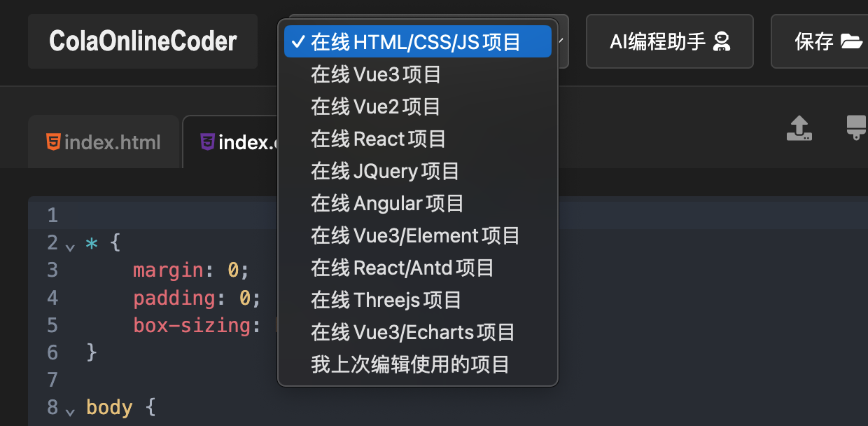Switch to the index.html tab

[104, 142]
